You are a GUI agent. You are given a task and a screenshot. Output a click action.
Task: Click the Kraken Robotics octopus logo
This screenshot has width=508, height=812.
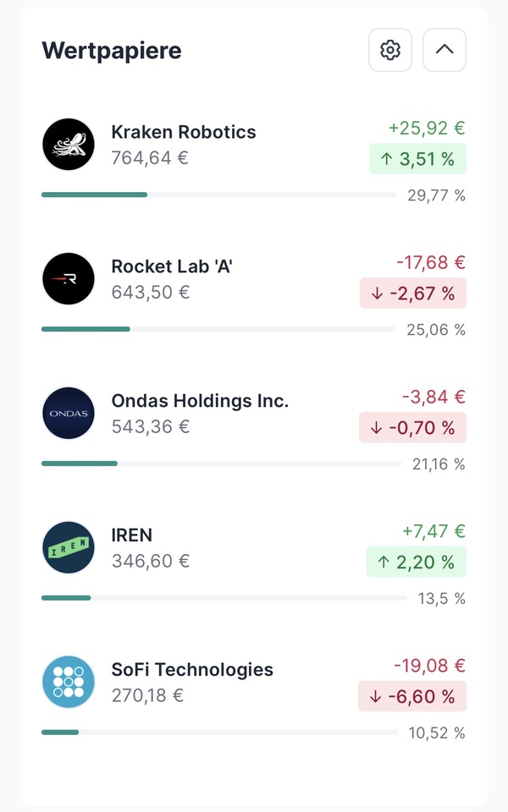pyautogui.click(x=69, y=145)
